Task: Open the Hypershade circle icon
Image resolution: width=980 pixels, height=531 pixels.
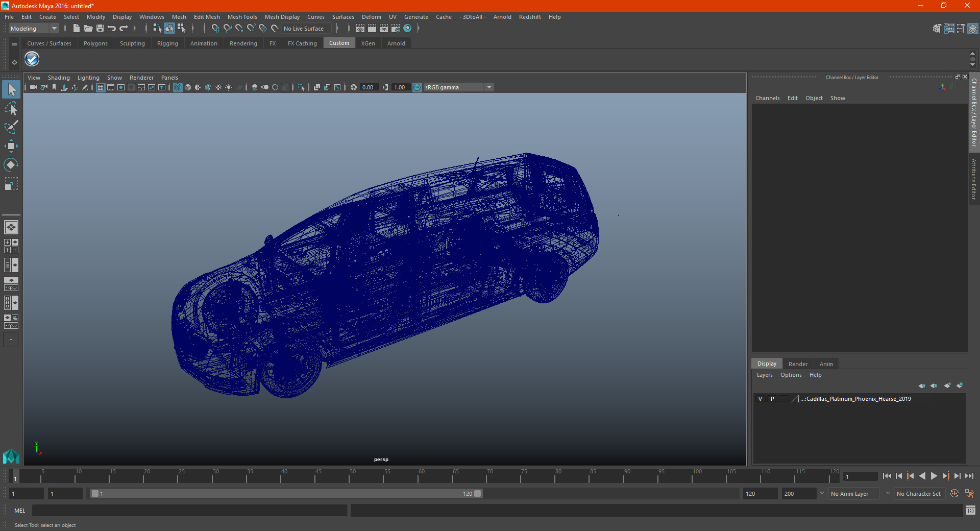Action: pos(407,29)
